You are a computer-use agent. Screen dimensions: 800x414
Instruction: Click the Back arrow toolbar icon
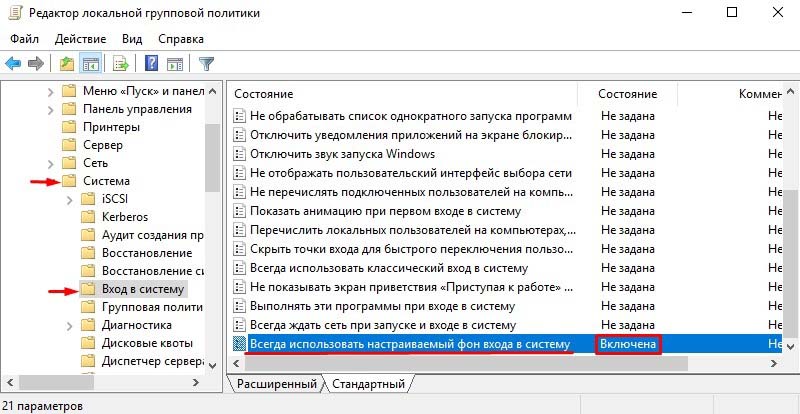(14, 63)
